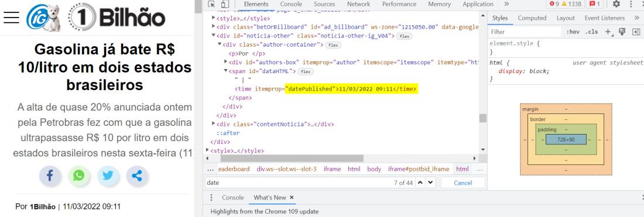Viewport: 644px width, 217px height.
Task: Toggle the device toolbar emulation
Action: point(225,4)
